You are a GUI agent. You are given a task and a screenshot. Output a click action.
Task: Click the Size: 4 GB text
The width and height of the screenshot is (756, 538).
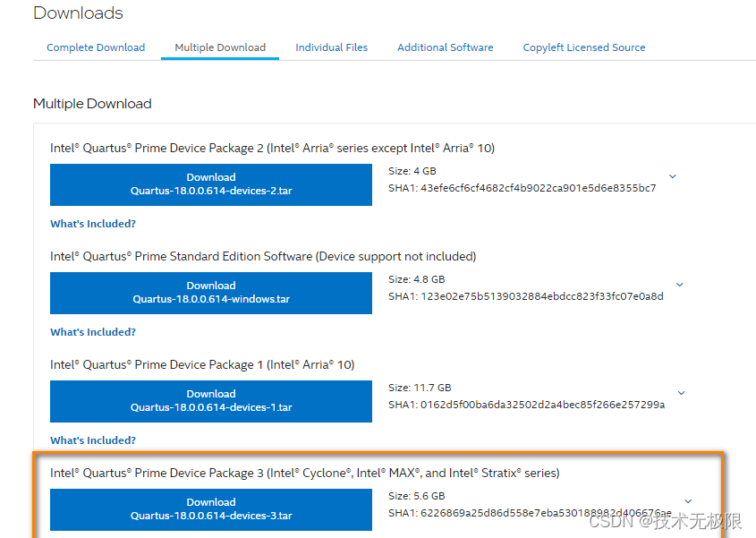[412, 171]
